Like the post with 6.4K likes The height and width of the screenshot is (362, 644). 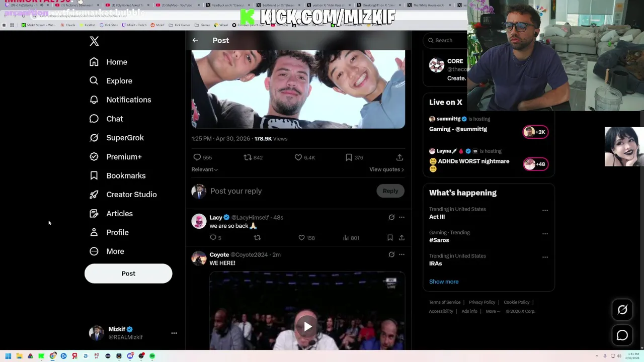point(298,157)
